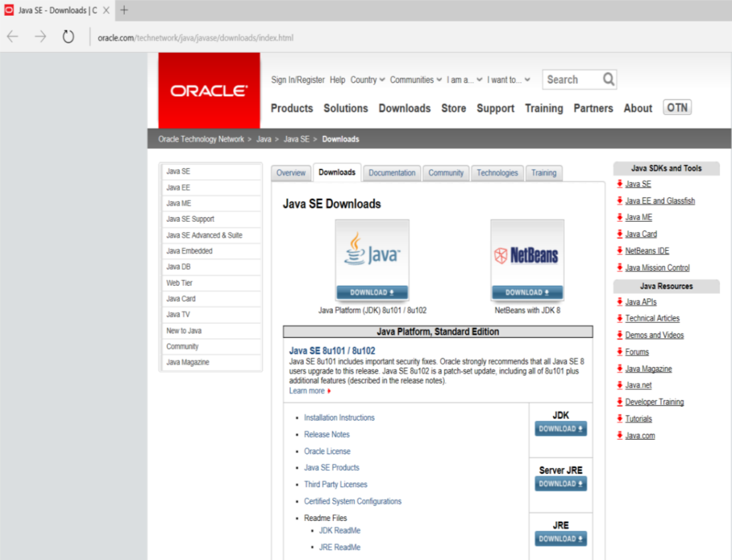The image size is (732, 560).
Task: Open the Third Party Licenses link
Action: [336, 485]
